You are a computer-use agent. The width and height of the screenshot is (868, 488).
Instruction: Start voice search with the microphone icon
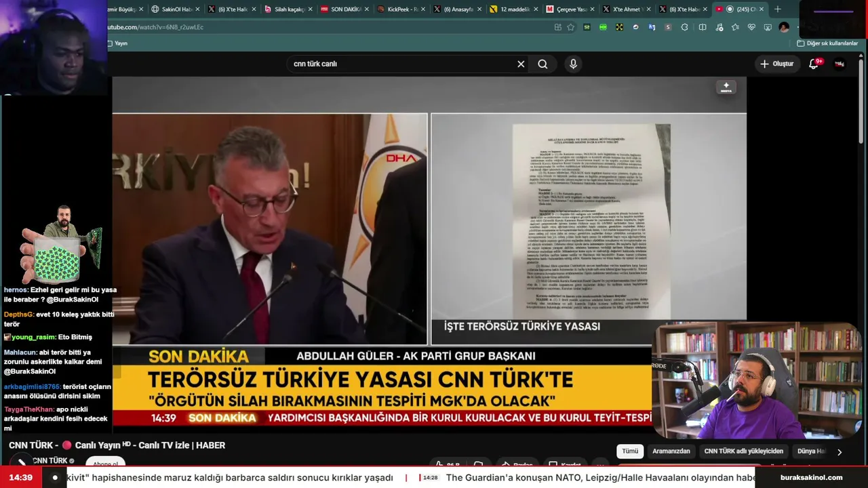pyautogui.click(x=573, y=64)
